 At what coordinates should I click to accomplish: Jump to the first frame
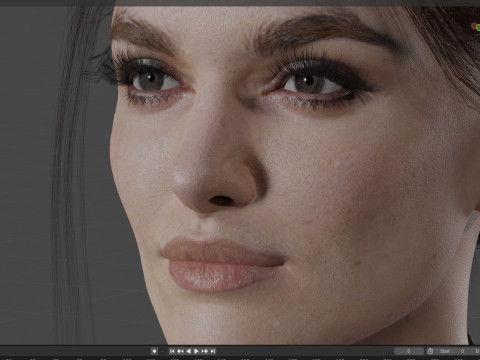pos(172,351)
